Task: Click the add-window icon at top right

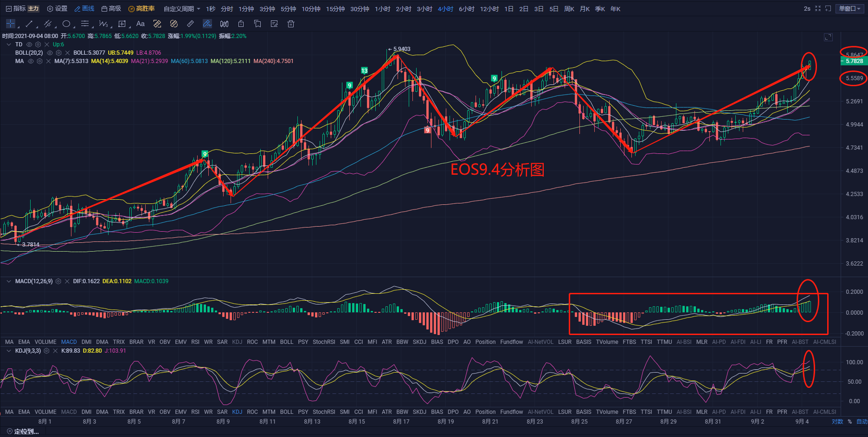Action: click(x=828, y=9)
